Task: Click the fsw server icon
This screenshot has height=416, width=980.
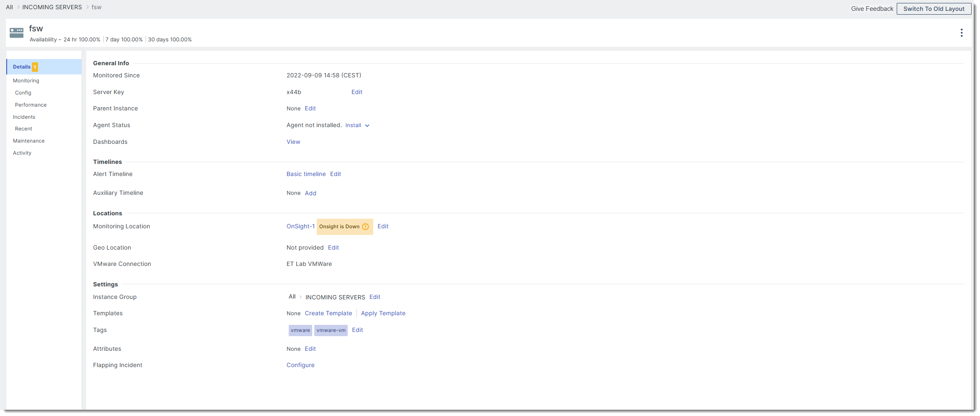Action: click(17, 33)
